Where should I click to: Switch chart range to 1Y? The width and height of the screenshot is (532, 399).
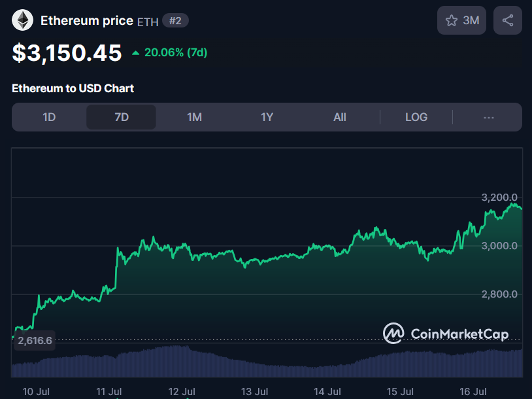267,117
